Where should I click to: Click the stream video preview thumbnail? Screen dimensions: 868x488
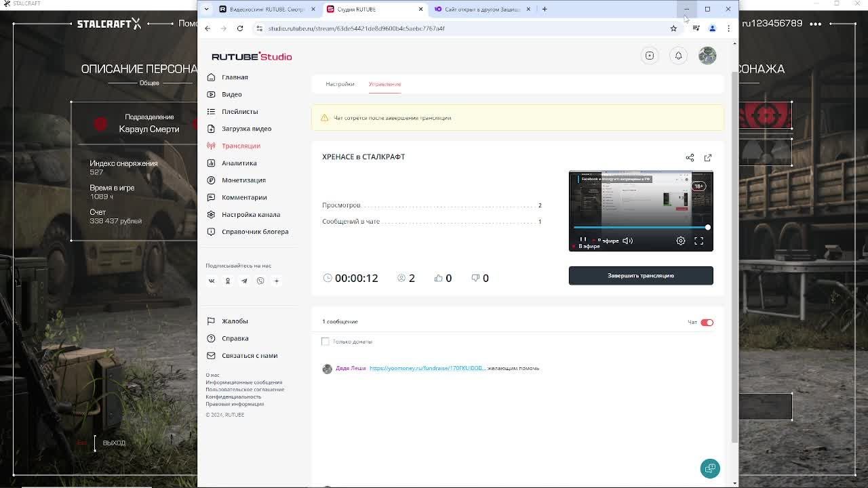point(641,211)
